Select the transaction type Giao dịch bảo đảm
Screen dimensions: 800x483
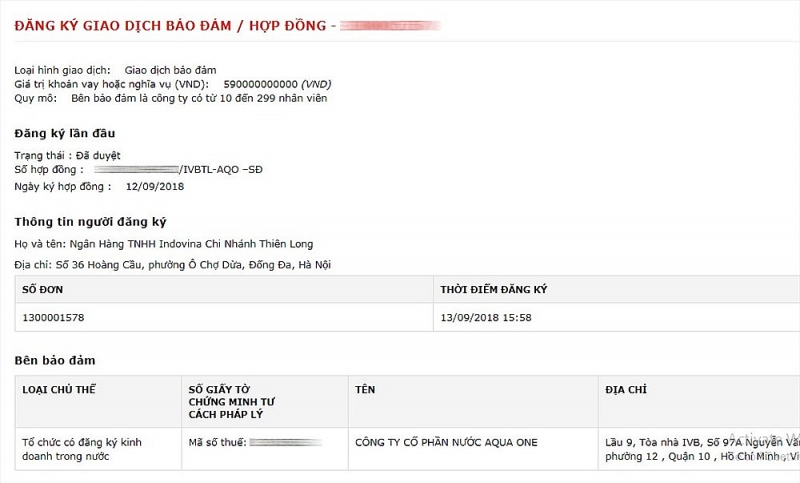[x=170, y=70]
